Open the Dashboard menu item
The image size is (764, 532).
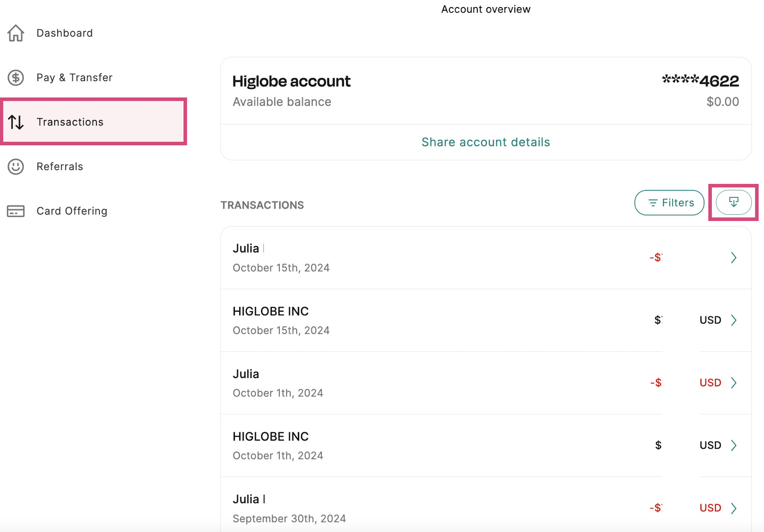[x=65, y=33]
